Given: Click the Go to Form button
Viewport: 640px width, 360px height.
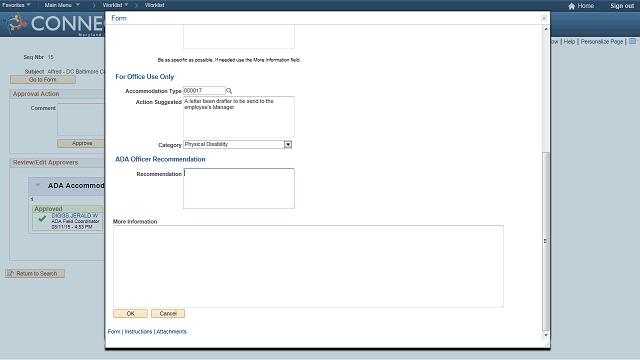Looking at the screenshot, I should click(x=43, y=80).
